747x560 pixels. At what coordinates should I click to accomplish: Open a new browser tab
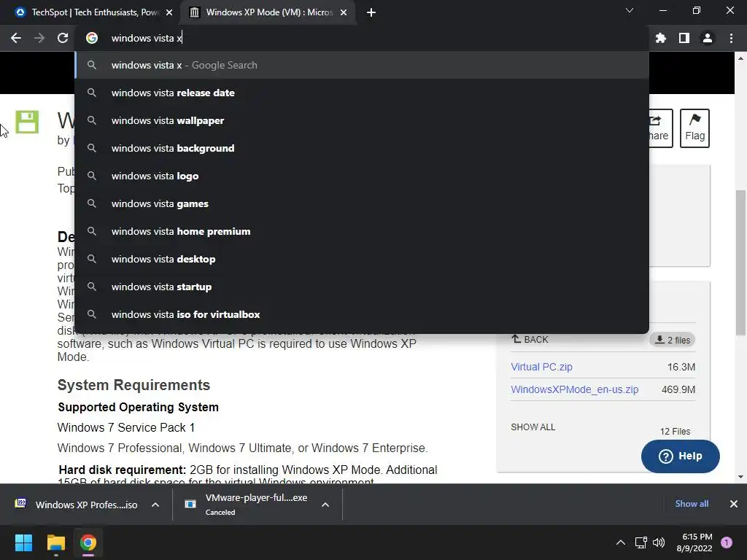tap(371, 12)
